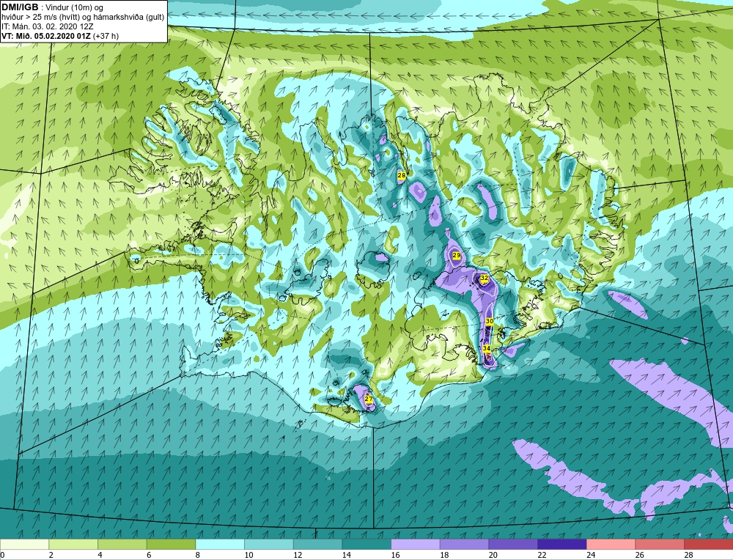Select the red swatch above 28 m/s
Screen dimensions: 733x560
click(709, 544)
